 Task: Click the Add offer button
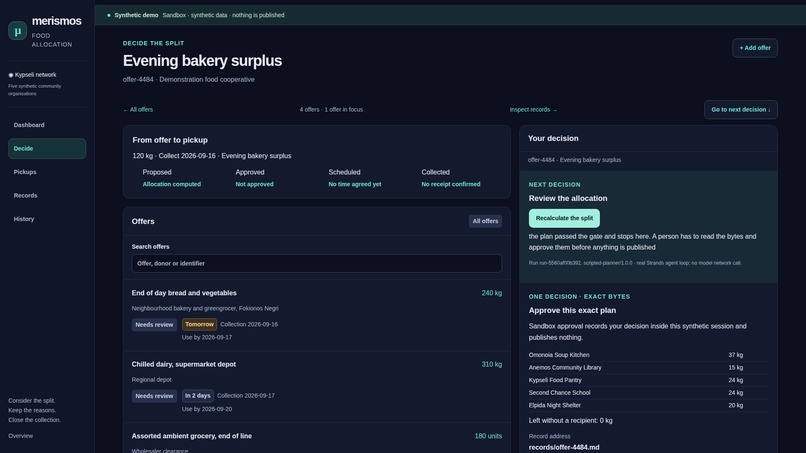point(755,48)
